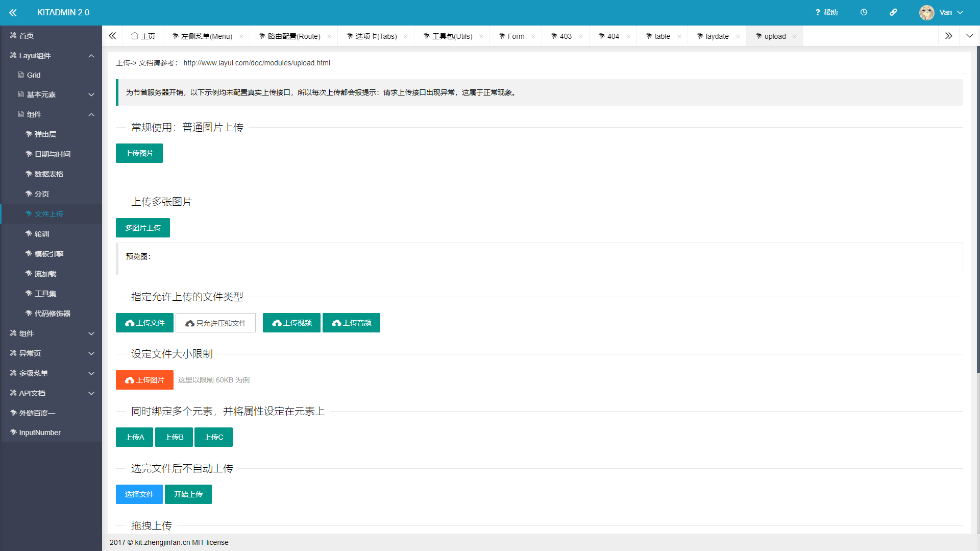Open the Van user dropdown arrow
Image resolution: width=980 pixels, height=551 pixels.
coord(960,12)
